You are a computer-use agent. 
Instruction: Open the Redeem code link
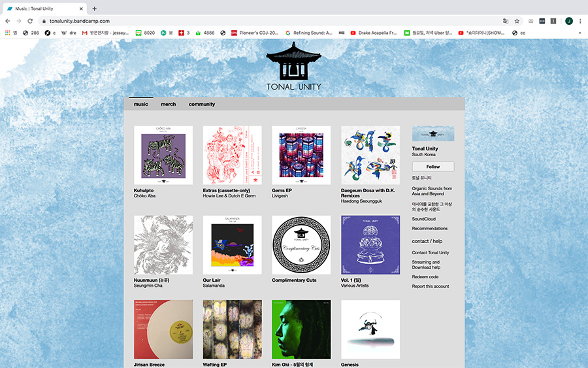coord(425,277)
